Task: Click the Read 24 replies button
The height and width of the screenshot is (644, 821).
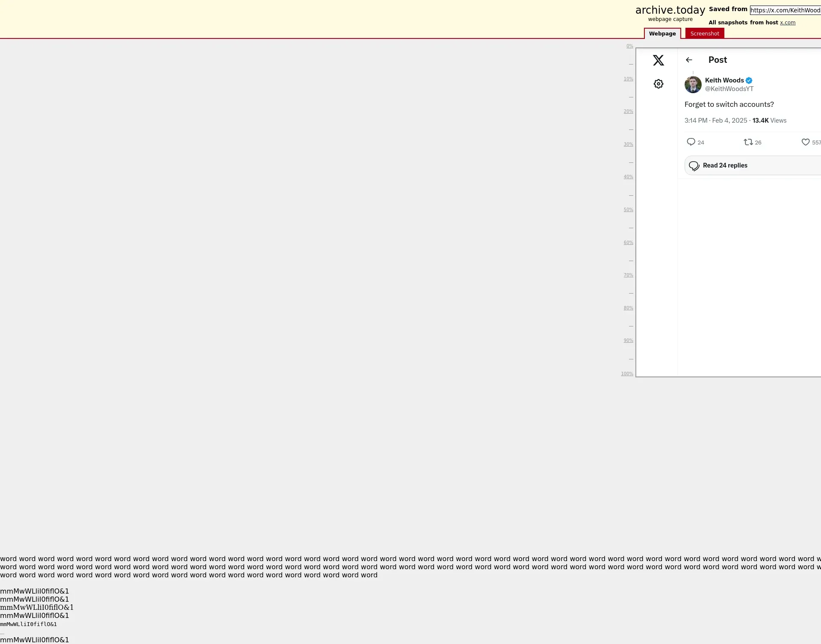Action: [x=725, y=165]
